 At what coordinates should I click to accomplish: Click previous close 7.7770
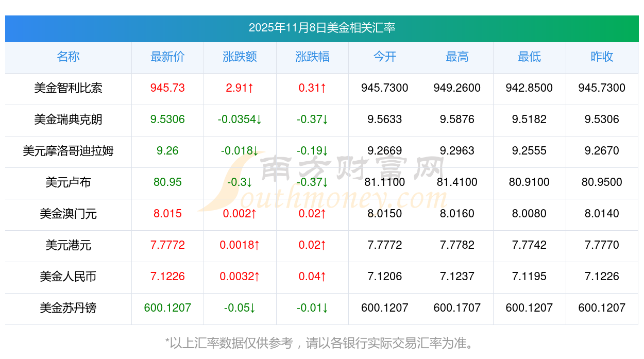602,245
